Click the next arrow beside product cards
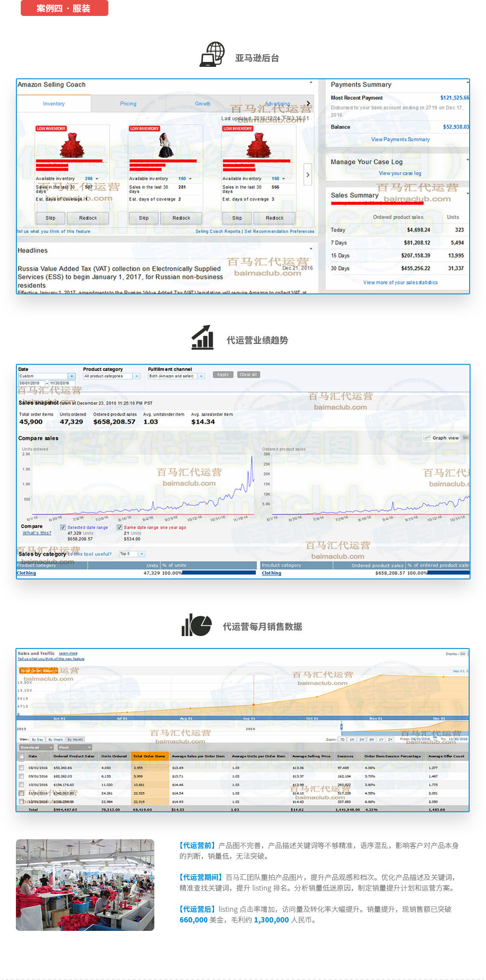 point(308,175)
